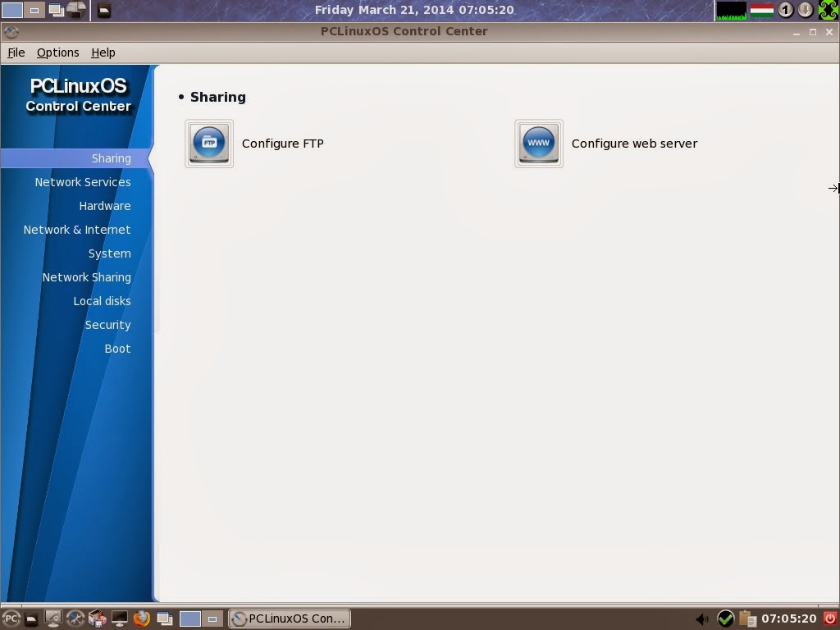The image size is (840, 630).
Task: Close the PCLinuxOS Control Center window
Action: (x=829, y=32)
